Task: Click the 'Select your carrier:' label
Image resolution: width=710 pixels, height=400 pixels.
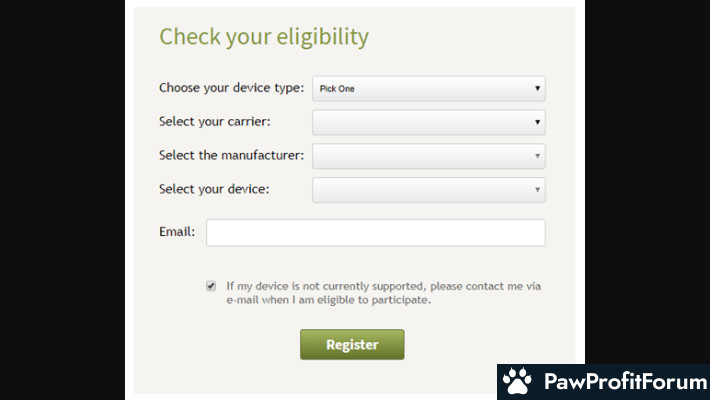Action: (x=215, y=121)
